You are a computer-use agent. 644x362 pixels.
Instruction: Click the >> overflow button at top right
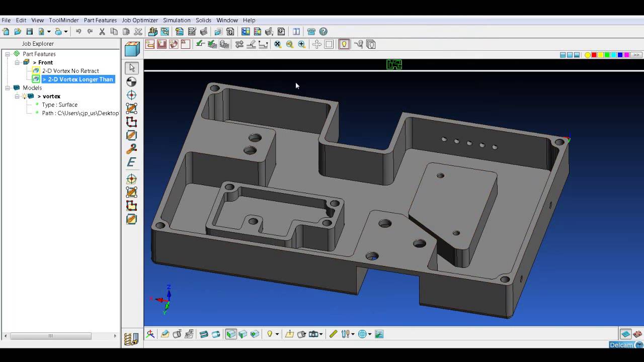[636, 55]
